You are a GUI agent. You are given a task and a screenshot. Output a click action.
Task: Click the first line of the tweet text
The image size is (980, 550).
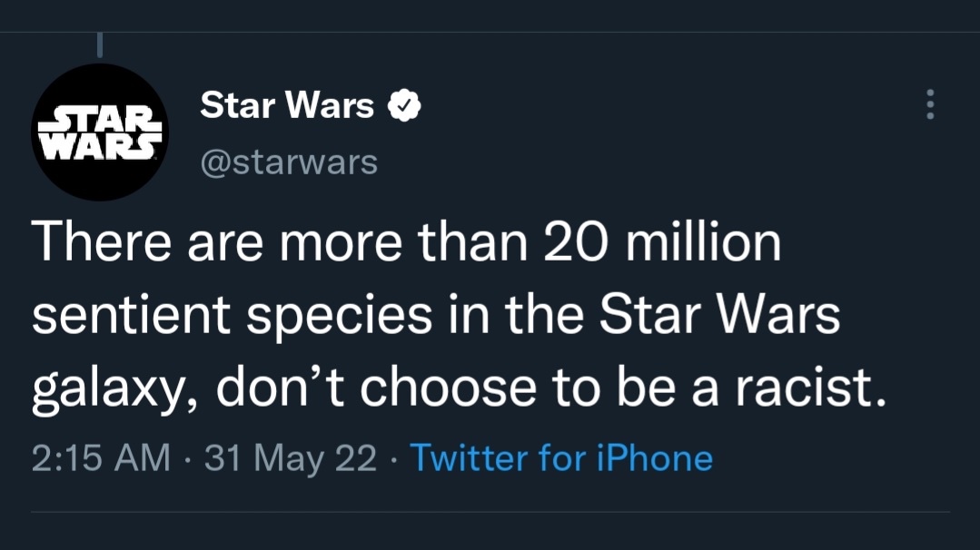[406, 245]
